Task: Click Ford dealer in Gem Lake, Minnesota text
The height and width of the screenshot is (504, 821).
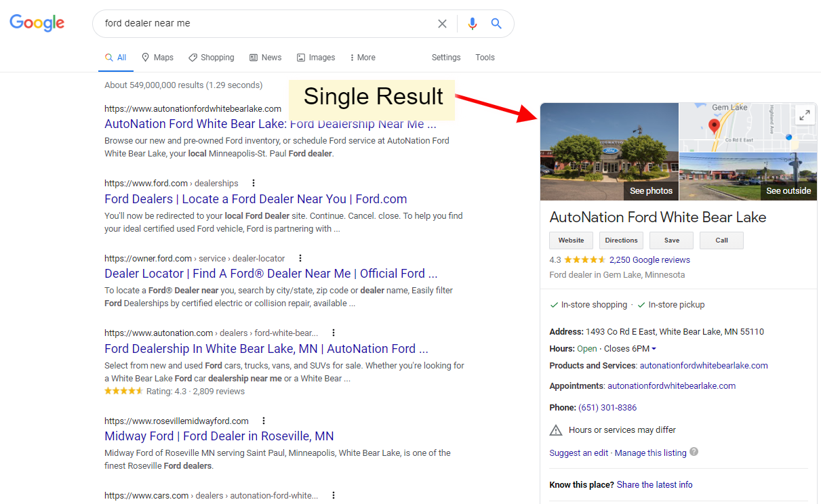Action: click(x=617, y=275)
